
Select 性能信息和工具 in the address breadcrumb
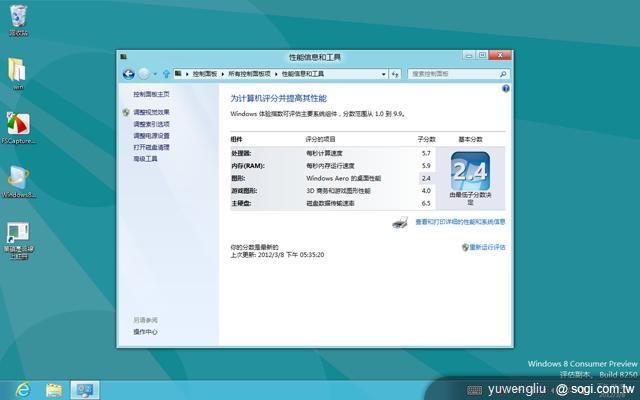[x=302, y=74]
